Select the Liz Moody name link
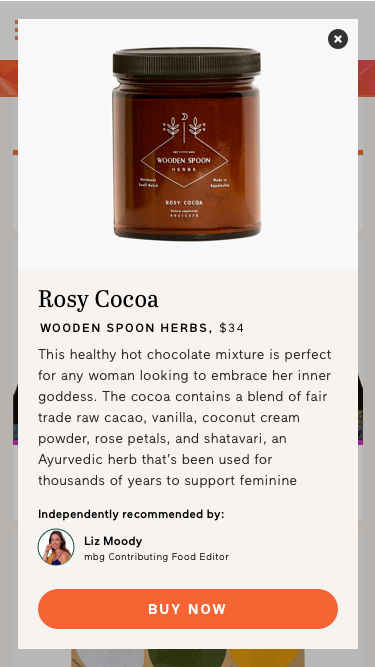This screenshot has height=667, width=375. point(113,541)
